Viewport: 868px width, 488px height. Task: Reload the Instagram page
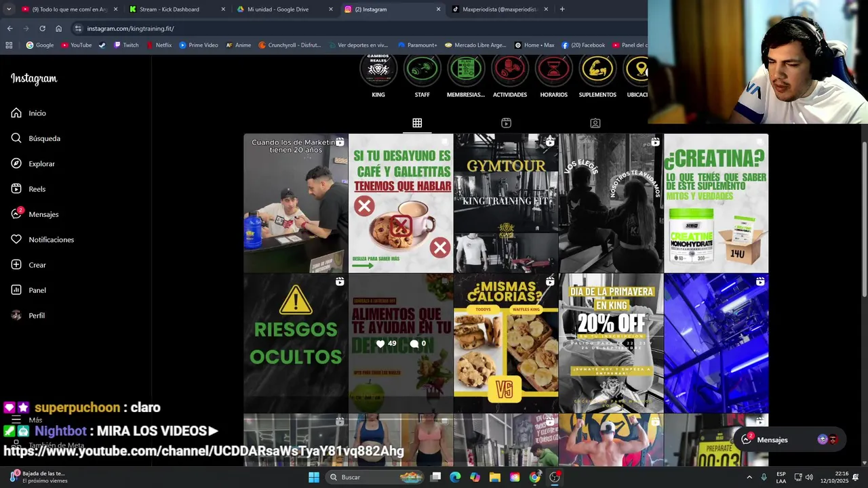point(42,28)
